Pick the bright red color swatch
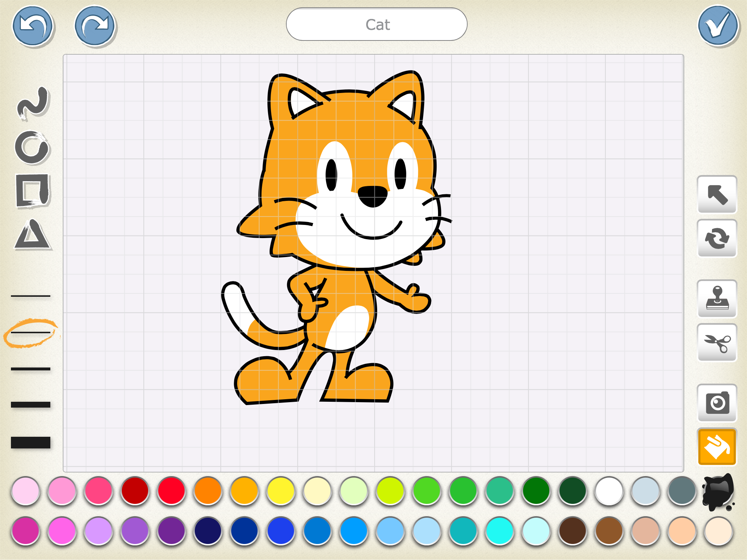Image resolution: width=747 pixels, height=560 pixels. pos(171,491)
